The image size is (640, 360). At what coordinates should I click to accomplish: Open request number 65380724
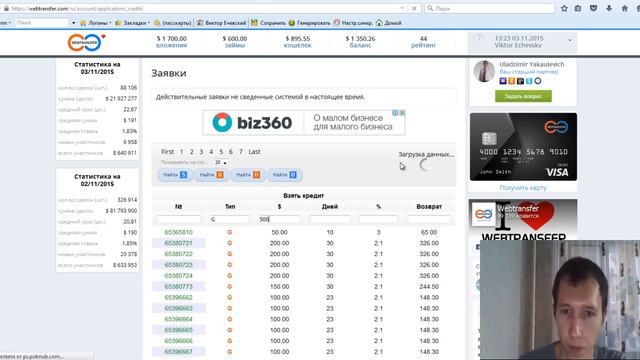[x=178, y=276]
